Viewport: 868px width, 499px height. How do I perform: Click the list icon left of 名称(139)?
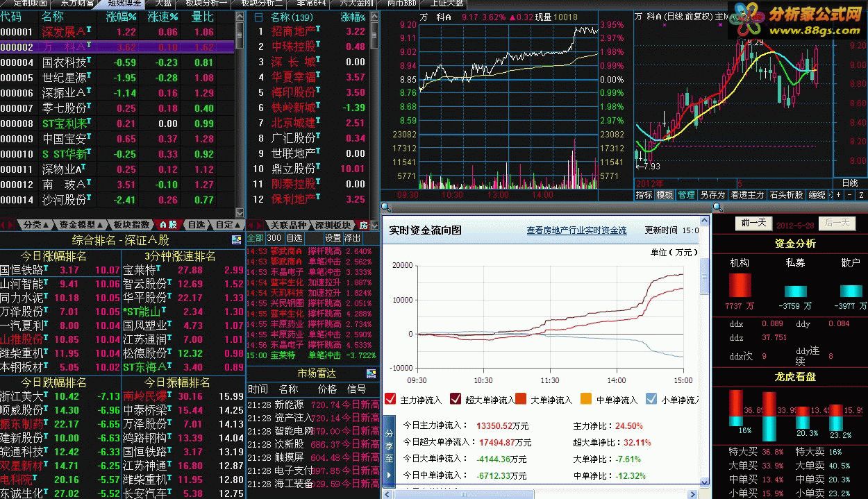tap(259, 16)
